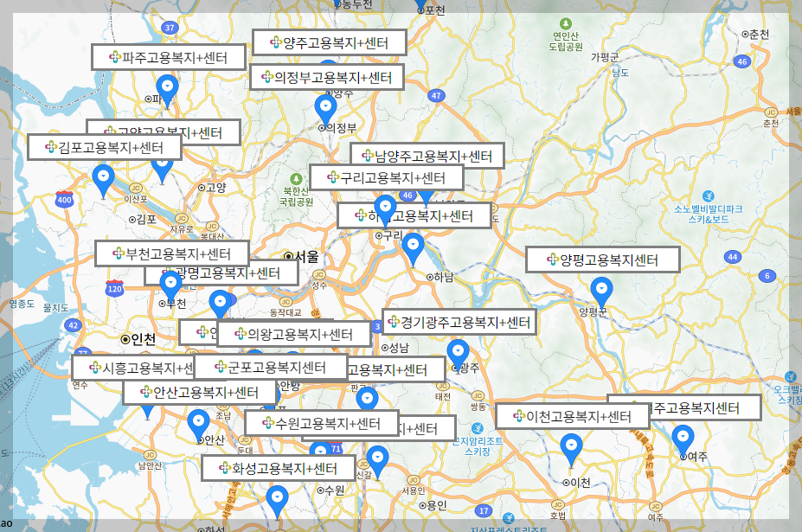
Task: Select the 남양주고용복지+센터 label
Action: coord(427,156)
